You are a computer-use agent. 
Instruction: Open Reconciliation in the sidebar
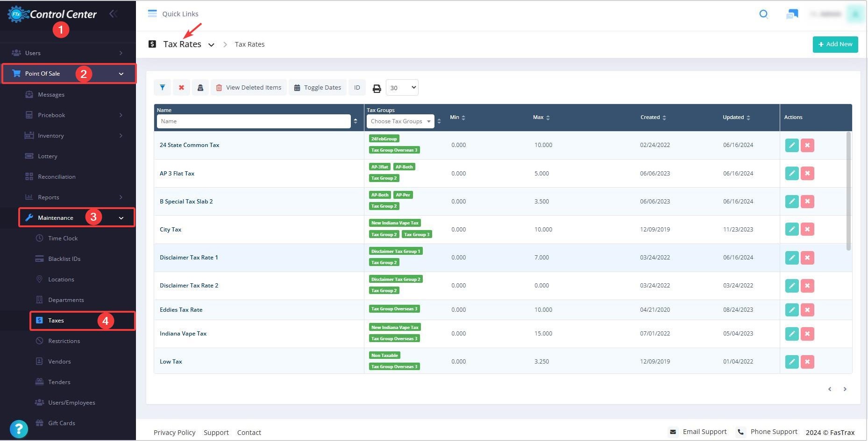coord(57,176)
